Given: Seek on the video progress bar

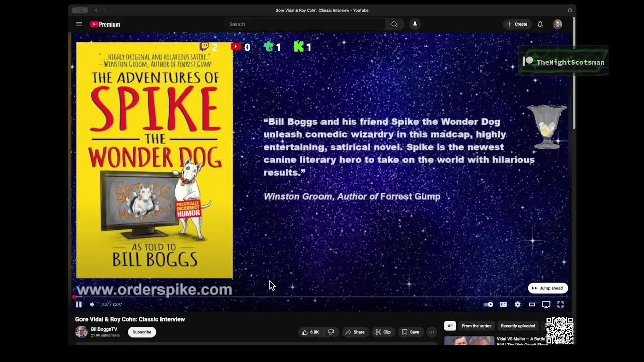Looking at the screenshot, I should [x=322, y=297].
